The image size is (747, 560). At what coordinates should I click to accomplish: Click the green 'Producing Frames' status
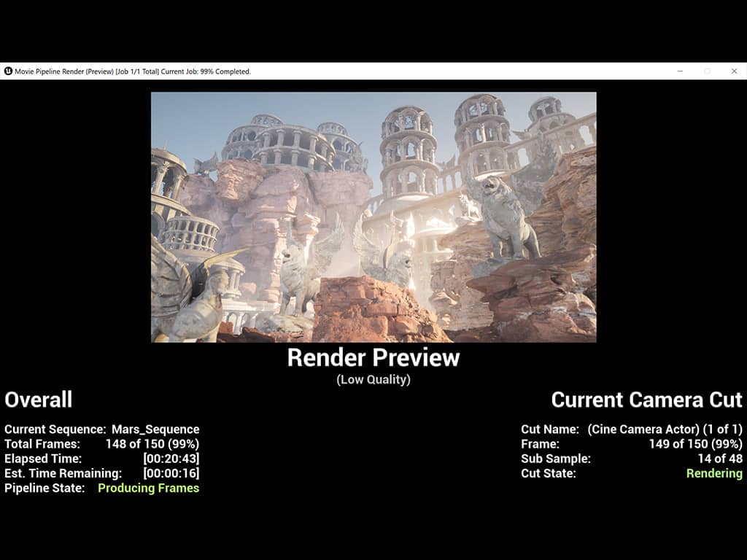(x=149, y=488)
